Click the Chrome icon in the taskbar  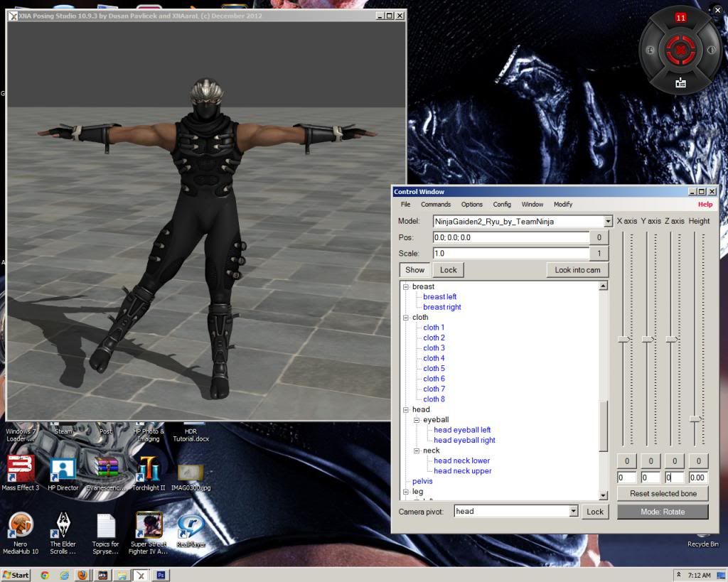point(45,575)
